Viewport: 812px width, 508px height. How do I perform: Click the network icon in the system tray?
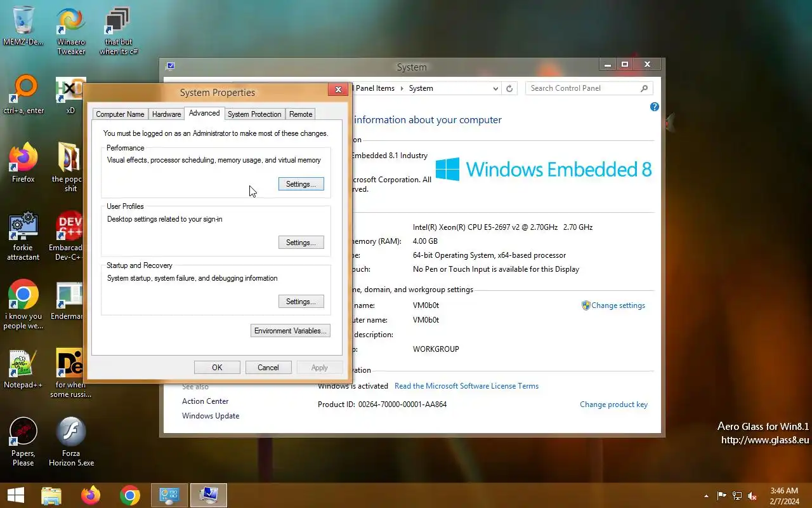coord(737,496)
